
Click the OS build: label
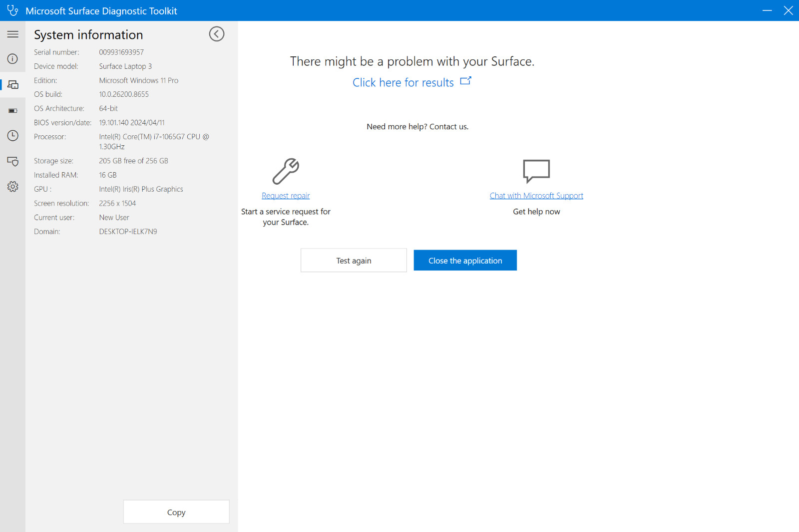48,94
